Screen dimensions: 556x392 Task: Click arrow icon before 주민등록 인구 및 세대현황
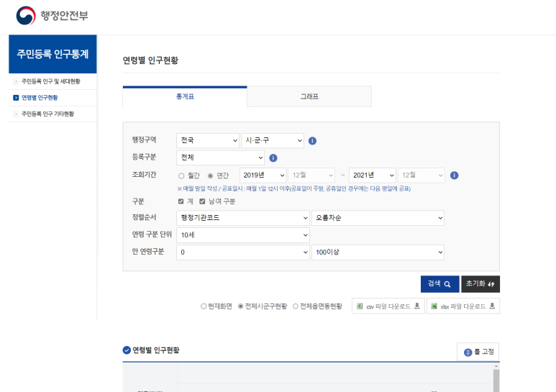(x=16, y=81)
